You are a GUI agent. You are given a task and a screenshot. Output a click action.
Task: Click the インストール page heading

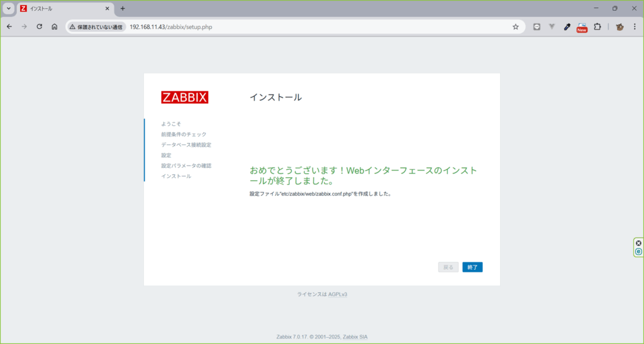coord(275,97)
